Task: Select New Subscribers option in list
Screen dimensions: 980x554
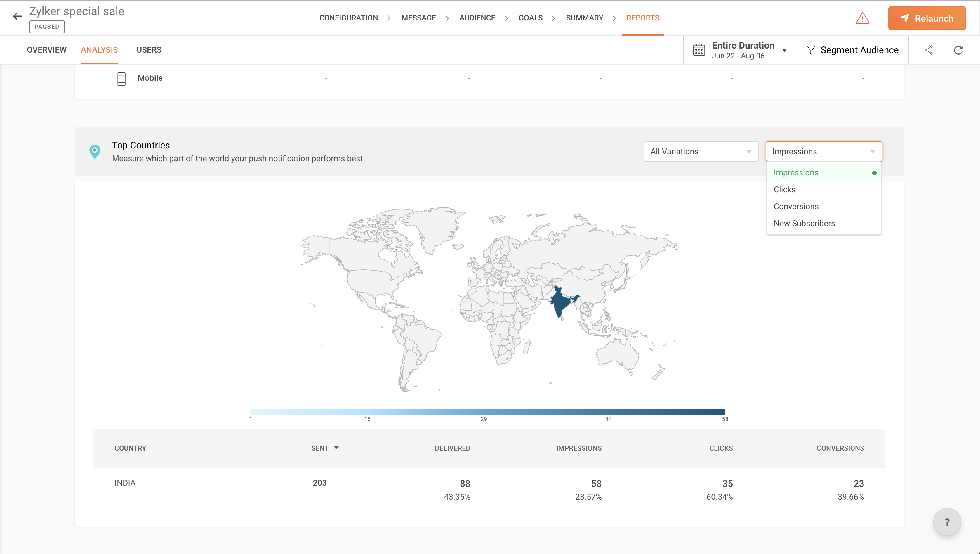Action: pos(804,224)
